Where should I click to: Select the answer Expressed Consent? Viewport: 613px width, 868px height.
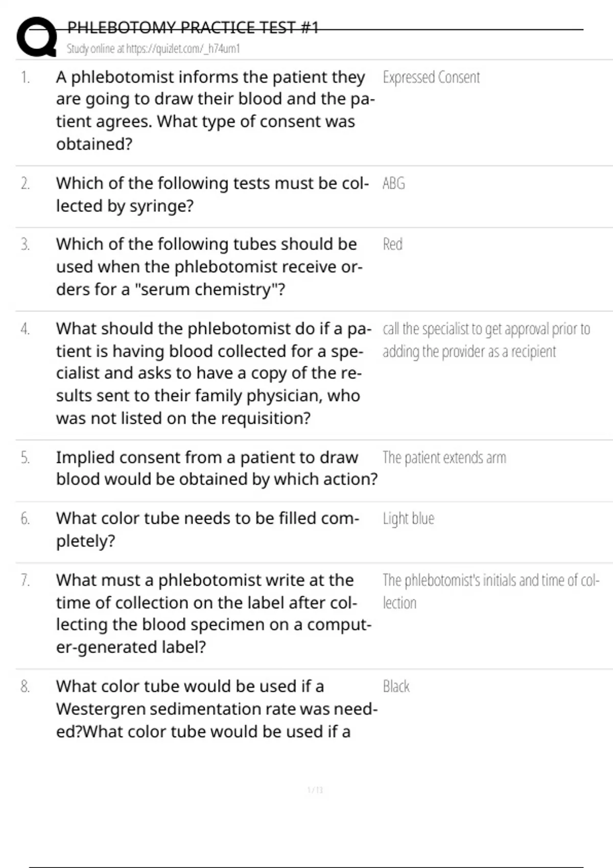coord(431,77)
